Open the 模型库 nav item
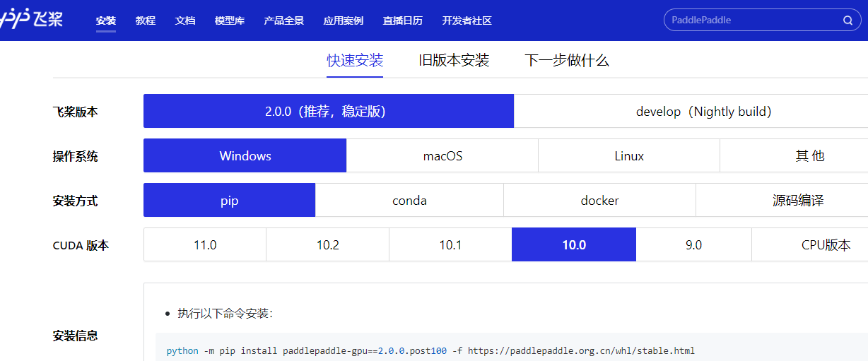This screenshot has width=868, height=361. (230, 20)
